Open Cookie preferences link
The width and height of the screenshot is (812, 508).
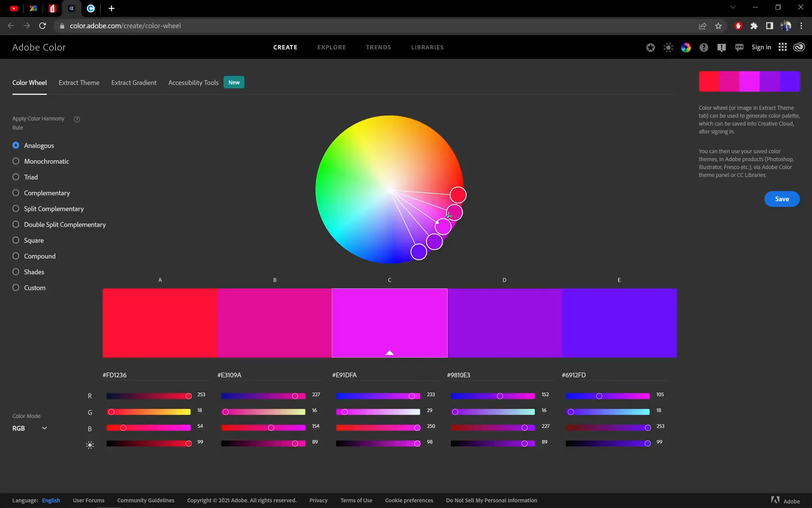[x=409, y=500]
